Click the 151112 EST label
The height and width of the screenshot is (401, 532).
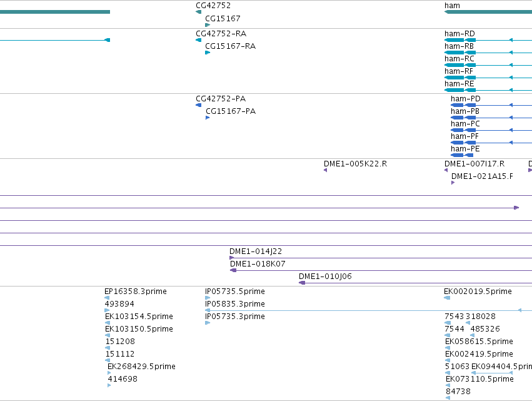[120, 355]
